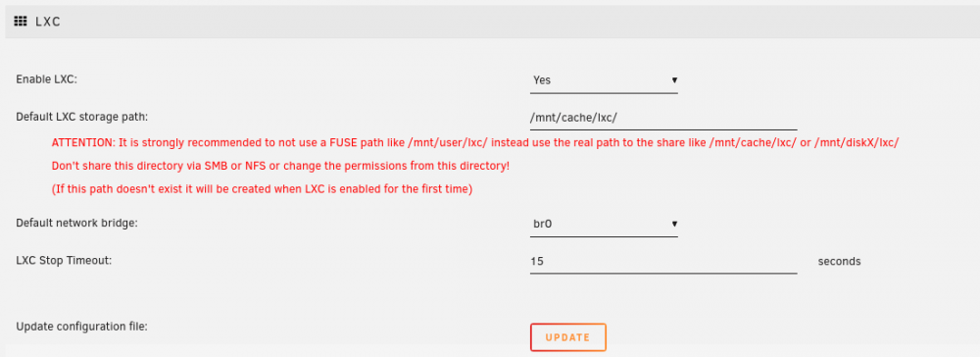Focus the Default LXC storage path field
The height and width of the screenshot is (357, 980).
point(663,118)
